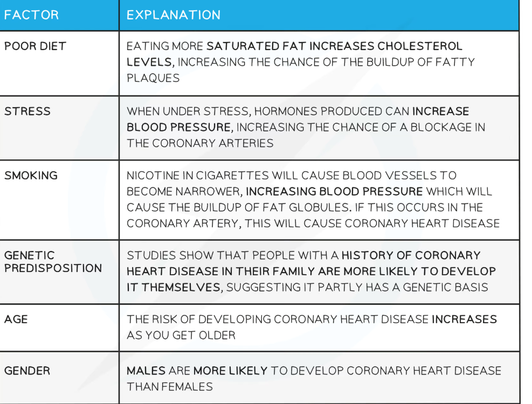The height and width of the screenshot is (404, 532).
Task: Select the STRESS factor cell
Action: [27, 112]
